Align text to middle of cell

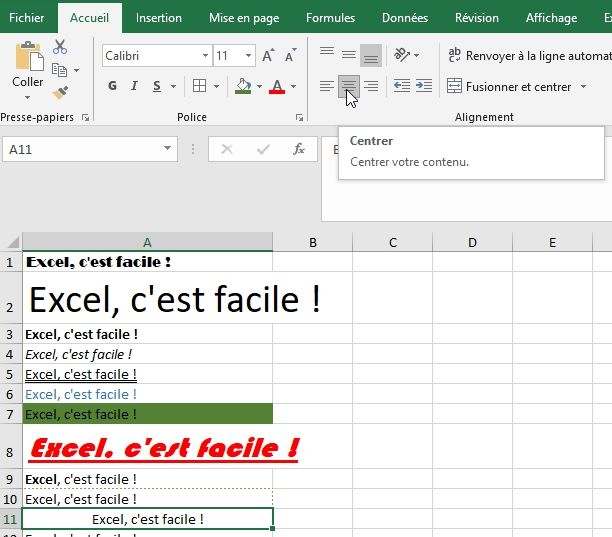pyautogui.click(x=349, y=55)
